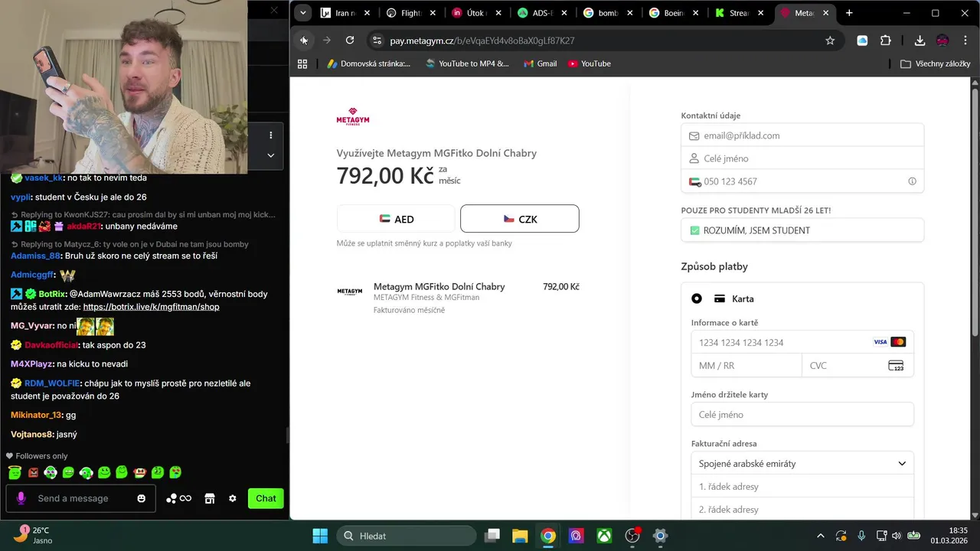Click the '1. řádek adresy' field
Screen dimensions: 980x551
(802, 487)
